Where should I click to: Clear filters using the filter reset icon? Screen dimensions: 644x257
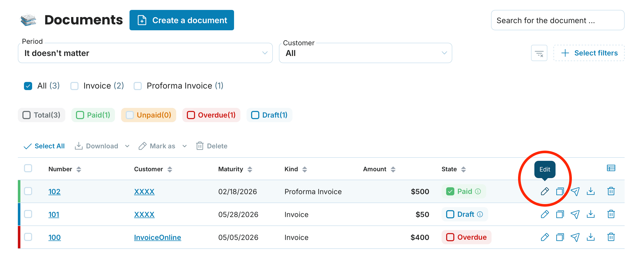coord(539,53)
